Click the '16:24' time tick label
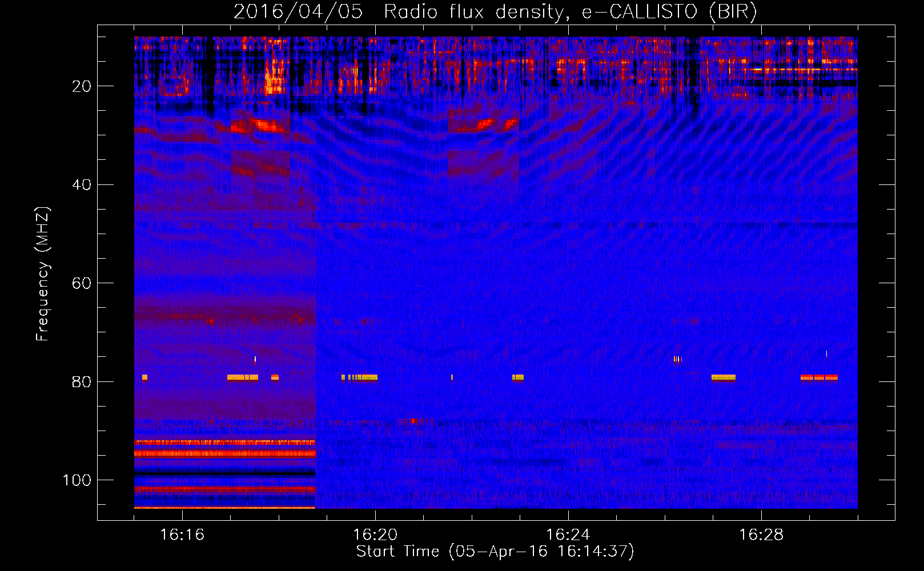 coord(568,534)
